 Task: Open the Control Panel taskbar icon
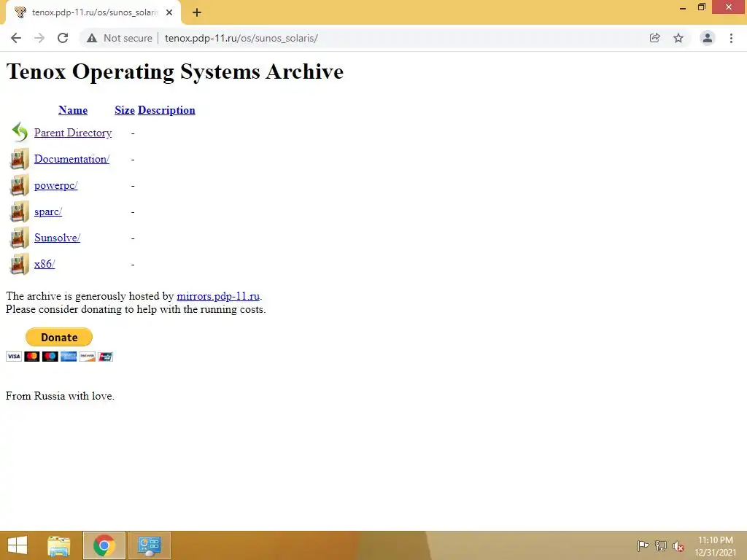[x=149, y=545]
